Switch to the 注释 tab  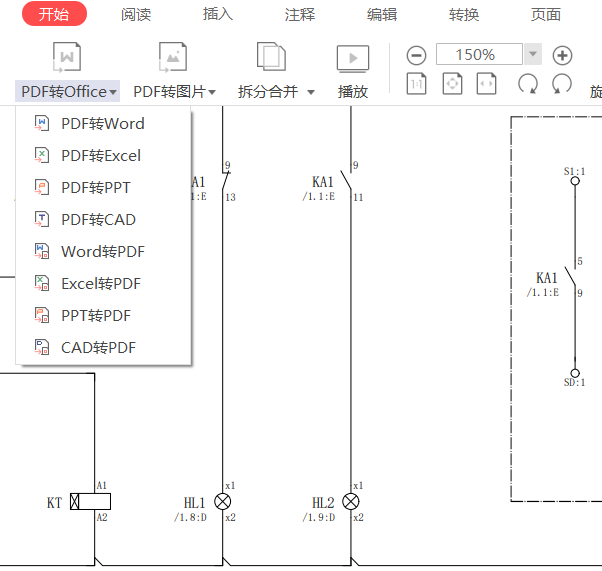tap(300, 14)
